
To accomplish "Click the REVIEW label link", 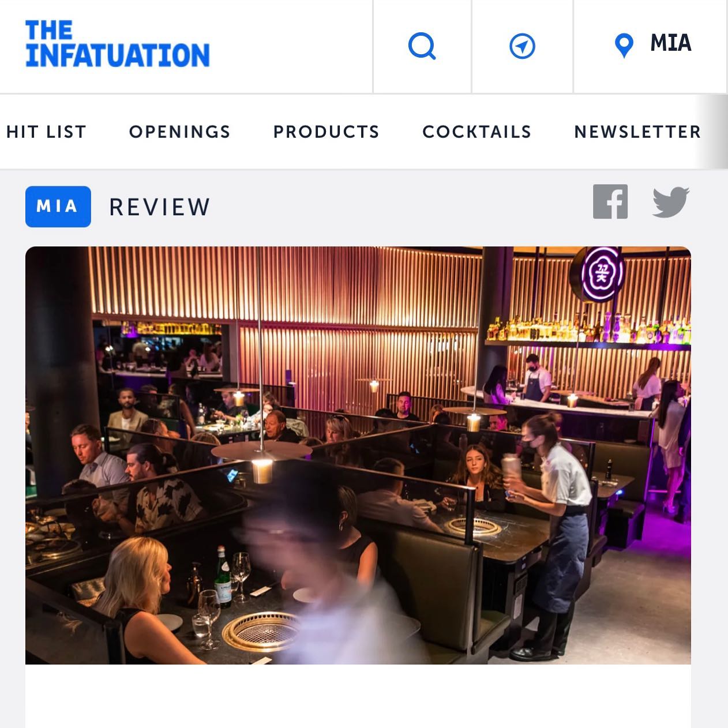I will pyautogui.click(x=160, y=207).
